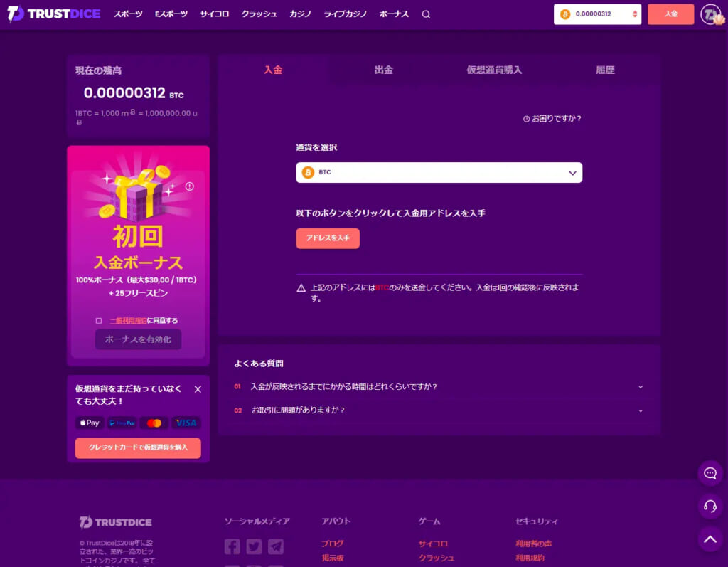Switch to the 仮想通貨購入 tab

click(x=495, y=70)
